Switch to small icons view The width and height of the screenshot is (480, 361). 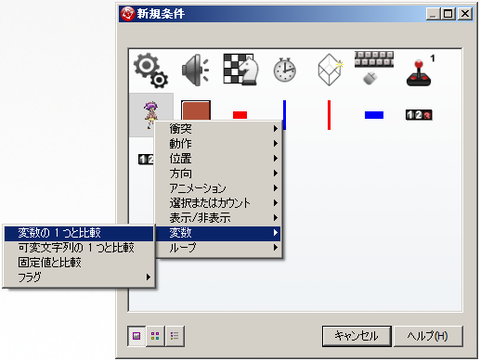(155, 336)
